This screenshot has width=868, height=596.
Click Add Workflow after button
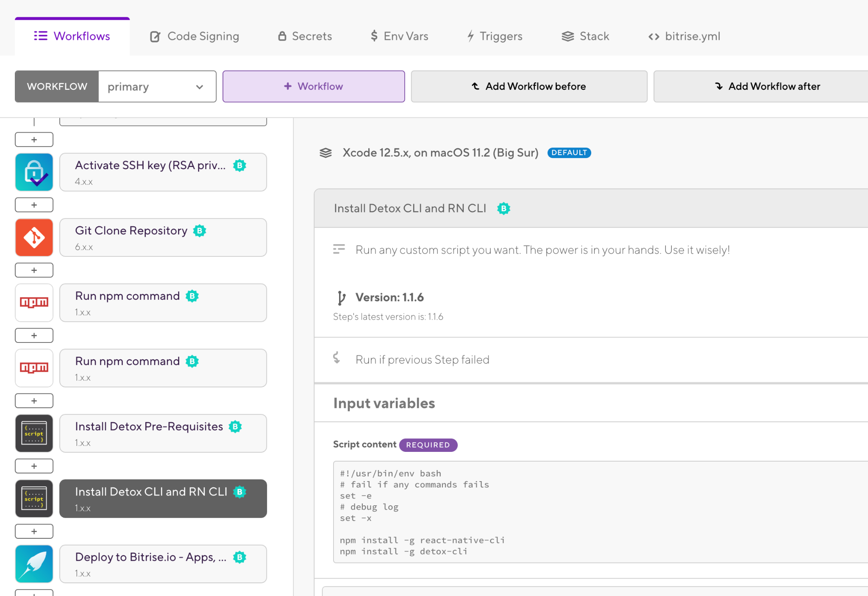(761, 86)
